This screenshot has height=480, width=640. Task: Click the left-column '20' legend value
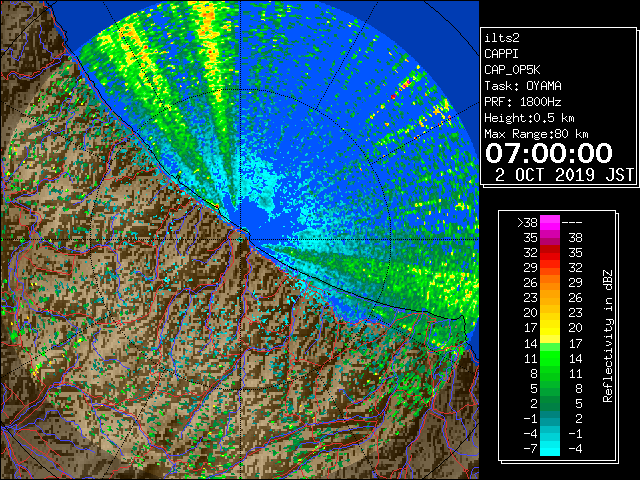[531, 313]
